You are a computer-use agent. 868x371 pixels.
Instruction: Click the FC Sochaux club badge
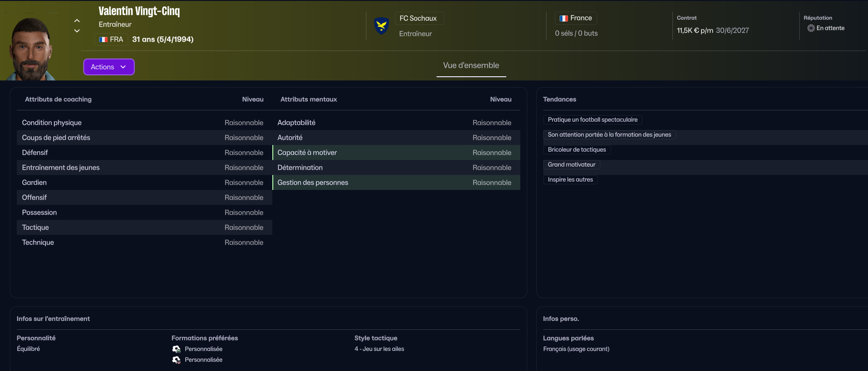click(x=381, y=26)
